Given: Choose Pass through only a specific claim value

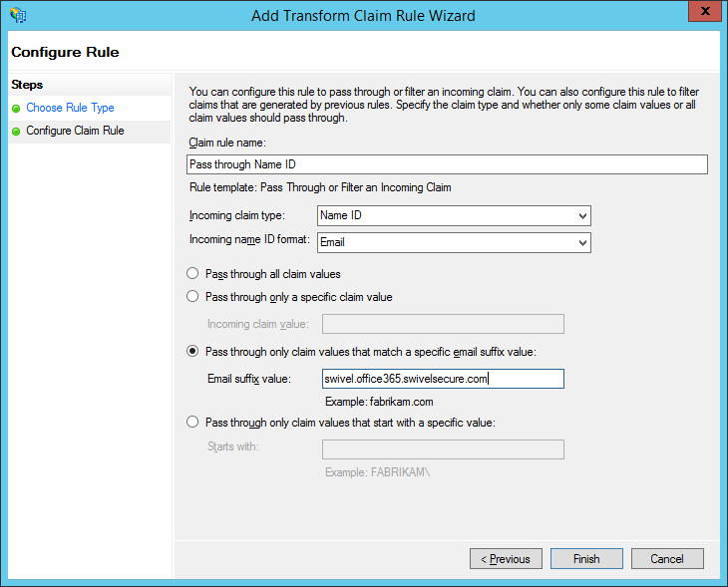Looking at the screenshot, I should [x=192, y=296].
